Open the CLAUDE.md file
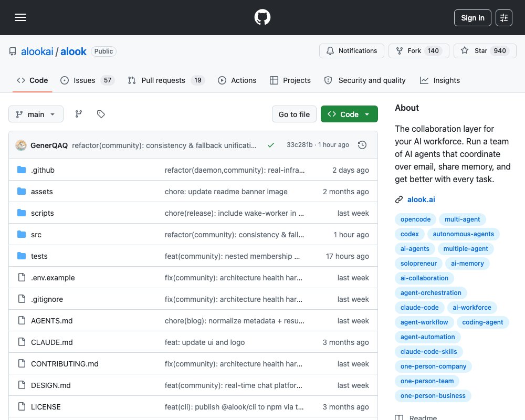 pyautogui.click(x=51, y=342)
